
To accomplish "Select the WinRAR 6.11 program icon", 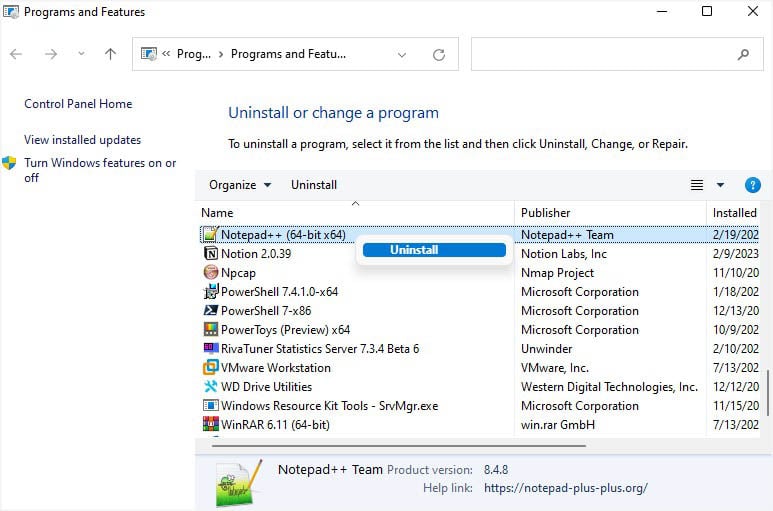I will [x=211, y=424].
